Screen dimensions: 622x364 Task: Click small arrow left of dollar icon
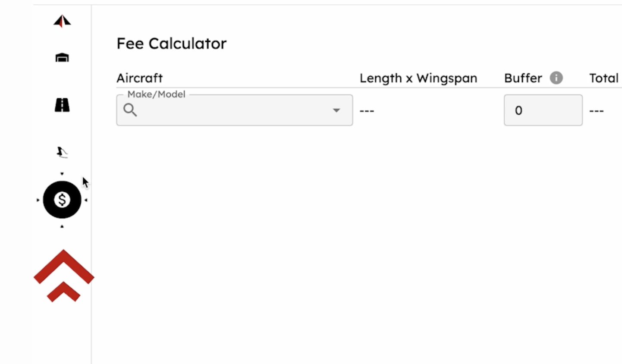coord(38,200)
